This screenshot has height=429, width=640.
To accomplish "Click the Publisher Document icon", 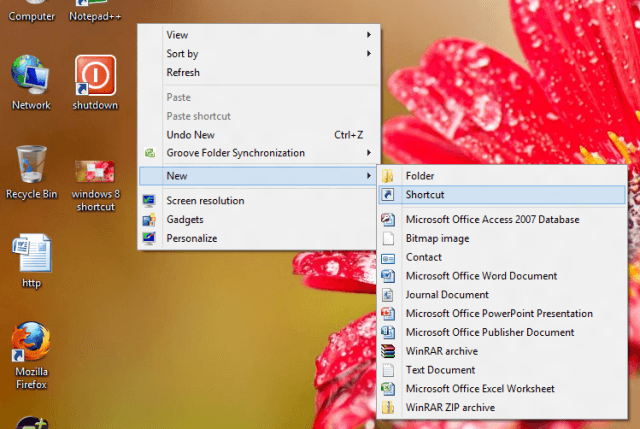I will pos(388,333).
